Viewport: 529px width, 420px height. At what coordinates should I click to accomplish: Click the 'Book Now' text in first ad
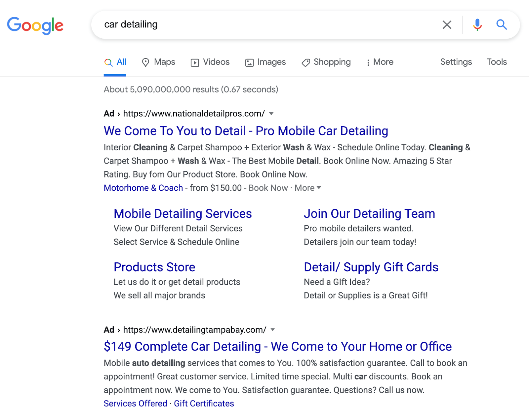point(268,188)
